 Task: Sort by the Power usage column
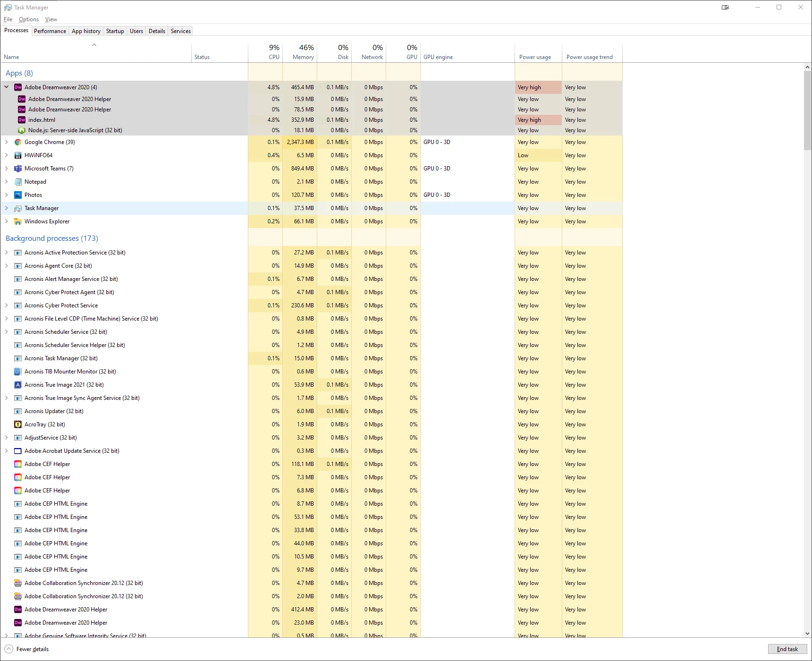click(538, 52)
